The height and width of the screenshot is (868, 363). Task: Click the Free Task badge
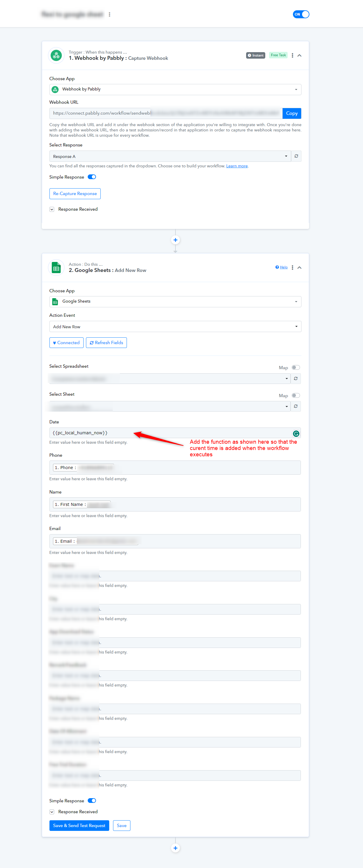[278, 55]
